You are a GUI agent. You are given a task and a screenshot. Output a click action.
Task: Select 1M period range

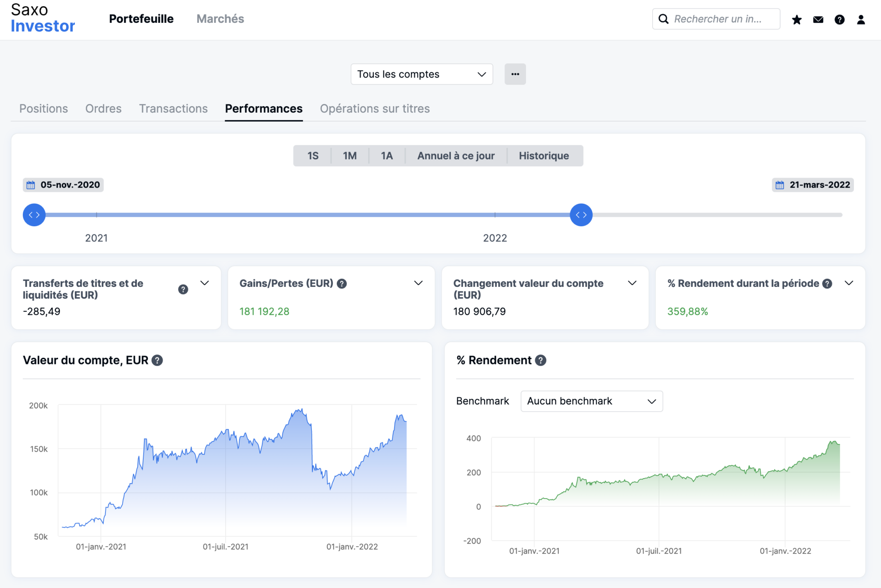click(x=350, y=156)
